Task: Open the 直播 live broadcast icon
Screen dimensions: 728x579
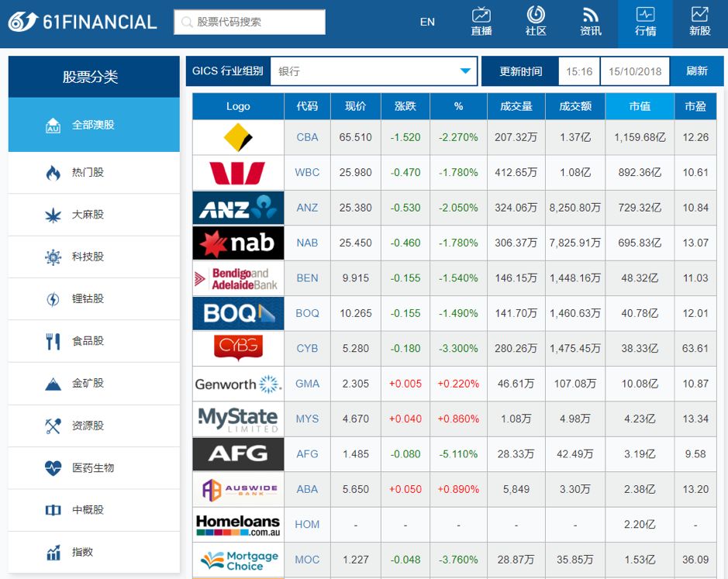Action: 481,22
